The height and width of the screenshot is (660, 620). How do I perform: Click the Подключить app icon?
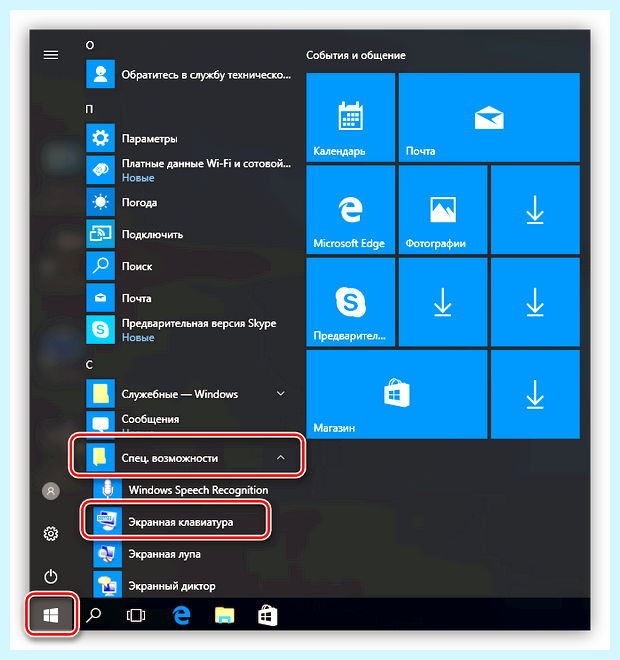100,234
